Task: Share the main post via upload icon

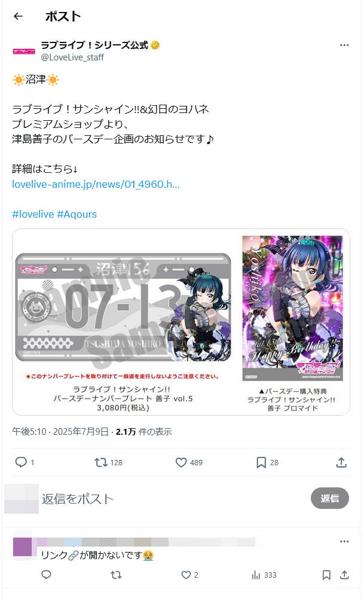Action: (341, 463)
